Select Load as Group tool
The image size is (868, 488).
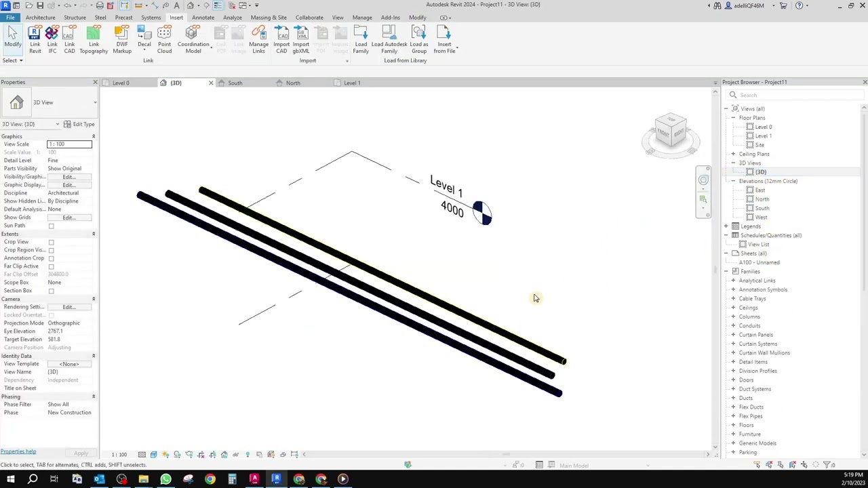(x=419, y=39)
